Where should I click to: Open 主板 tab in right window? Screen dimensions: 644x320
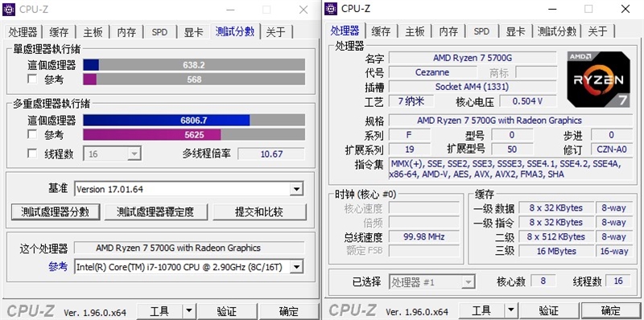pyautogui.click(x=415, y=32)
